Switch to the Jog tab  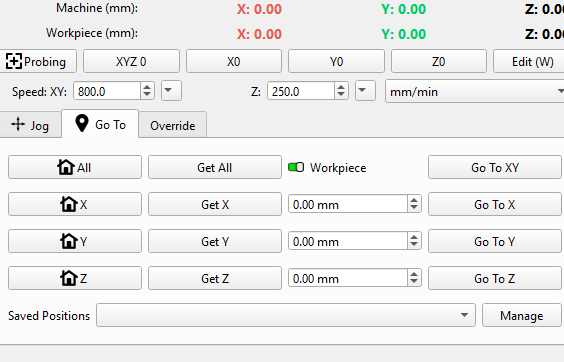point(30,125)
